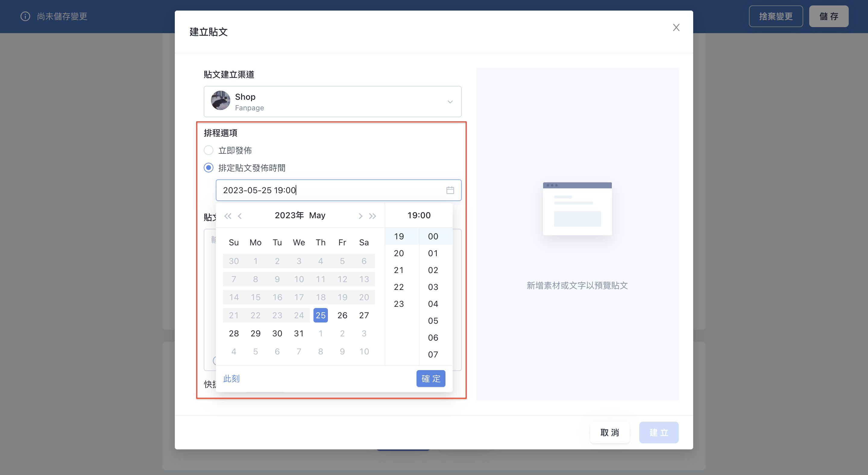The height and width of the screenshot is (475, 868).
Task: Select hour 20 in time column
Action: (402, 253)
